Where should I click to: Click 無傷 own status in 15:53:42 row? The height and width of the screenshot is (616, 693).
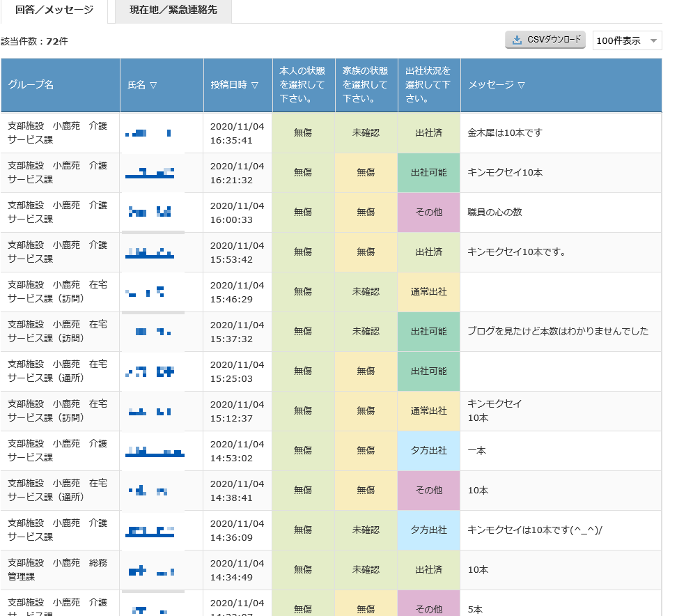click(x=303, y=252)
